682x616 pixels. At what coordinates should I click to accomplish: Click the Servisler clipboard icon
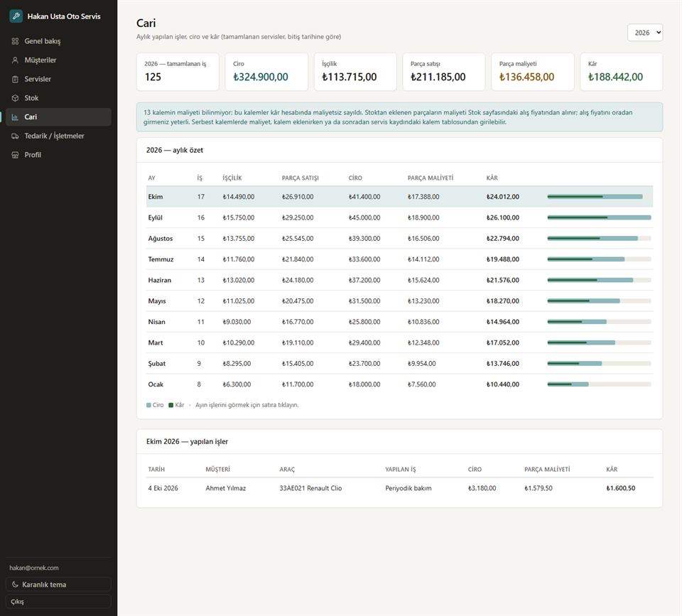tap(15, 79)
